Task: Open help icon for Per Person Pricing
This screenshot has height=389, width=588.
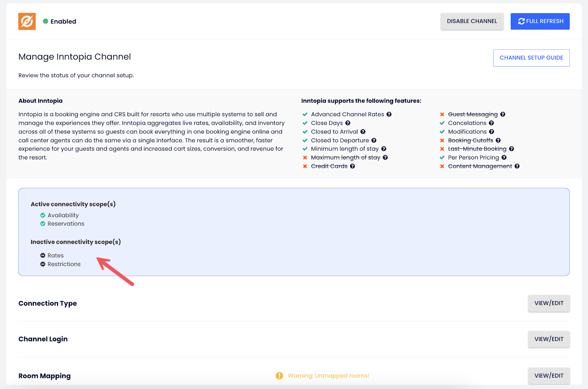Action: tap(504, 158)
